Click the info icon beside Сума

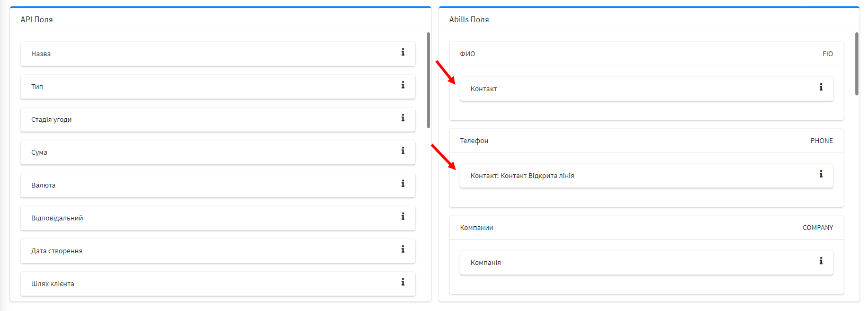(x=402, y=151)
